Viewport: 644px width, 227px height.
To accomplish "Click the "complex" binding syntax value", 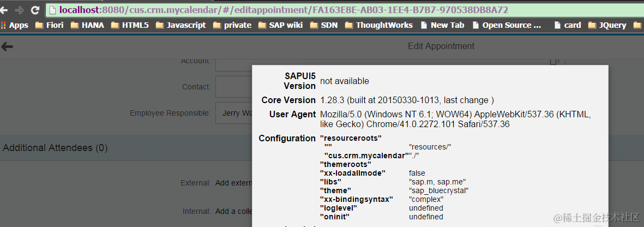I will pyautogui.click(x=426, y=199).
